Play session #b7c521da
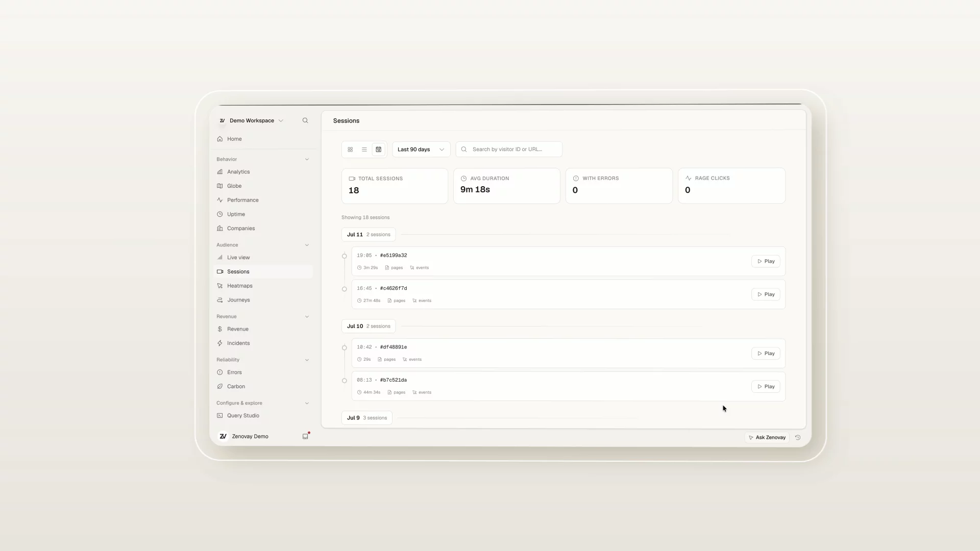 tap(766, 386)
